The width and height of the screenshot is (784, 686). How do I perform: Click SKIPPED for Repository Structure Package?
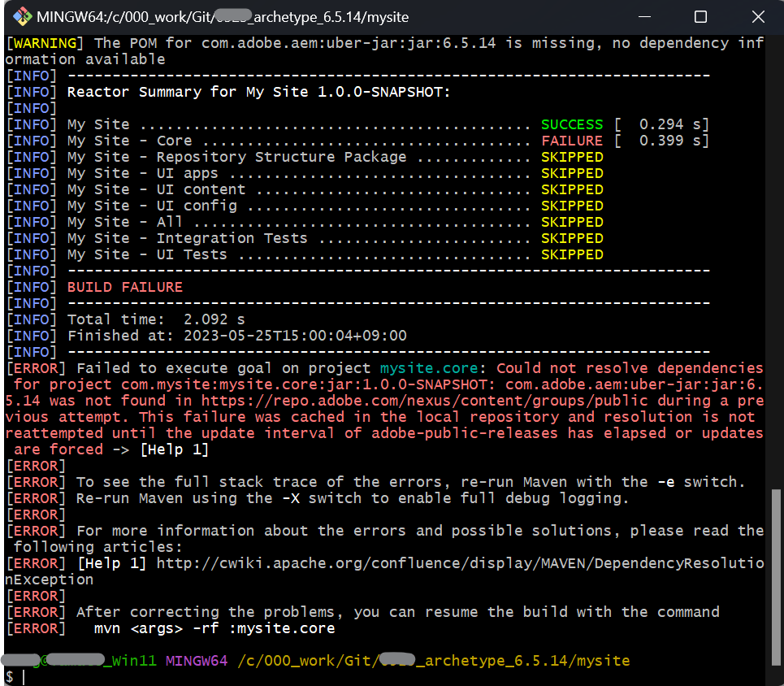pos(572,157)
